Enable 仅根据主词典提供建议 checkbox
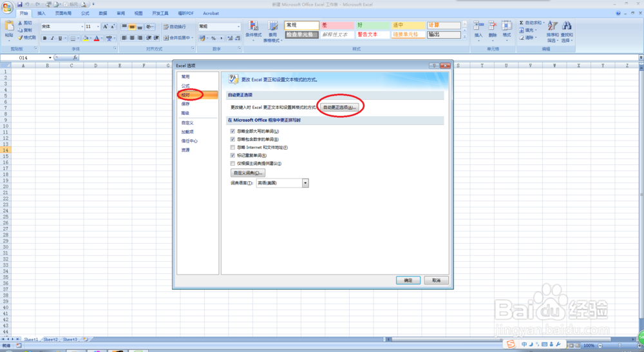644x352 pixels. pyautogui.click(x=232, y=163)
